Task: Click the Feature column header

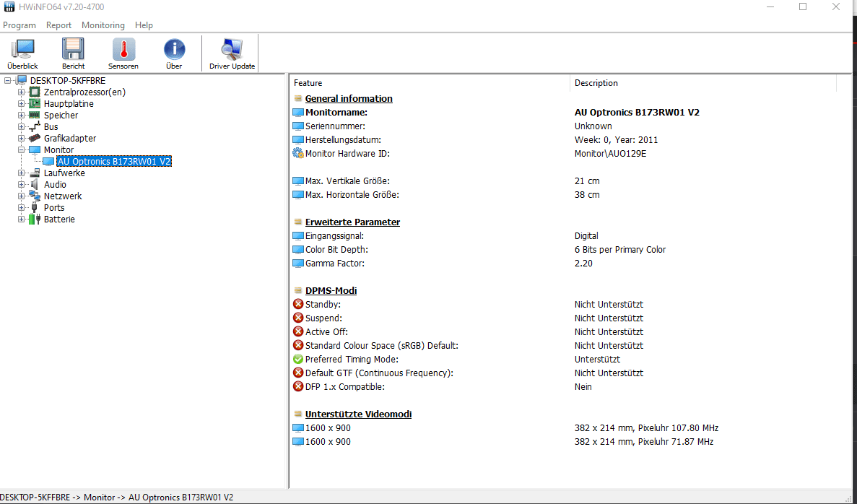Action: click(430, 83)
